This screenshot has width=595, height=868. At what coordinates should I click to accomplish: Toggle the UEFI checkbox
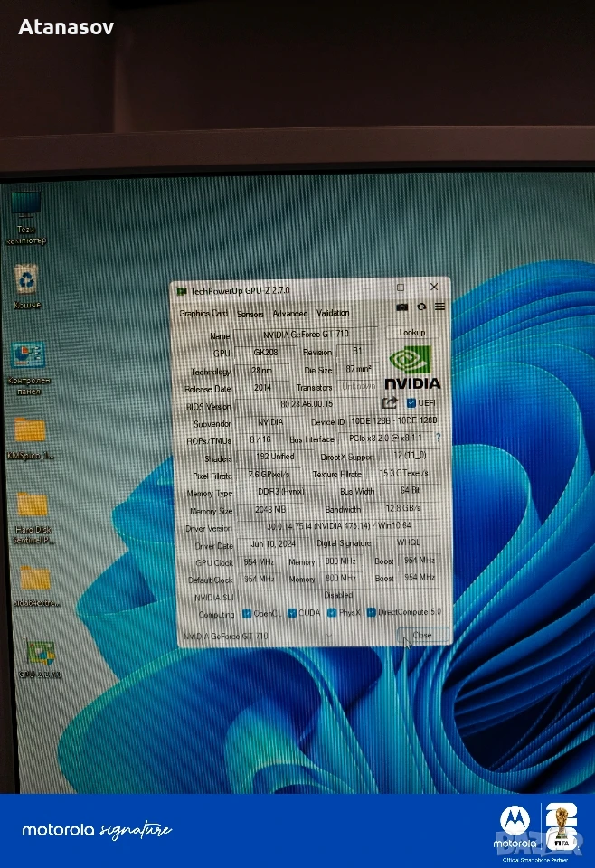[x=411, y=403]
